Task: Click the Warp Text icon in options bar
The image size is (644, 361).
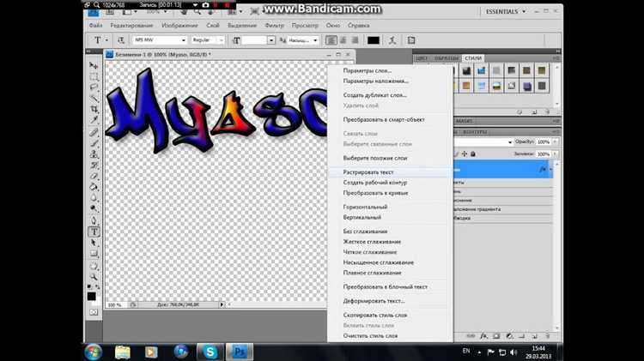Action: point(392,40)
